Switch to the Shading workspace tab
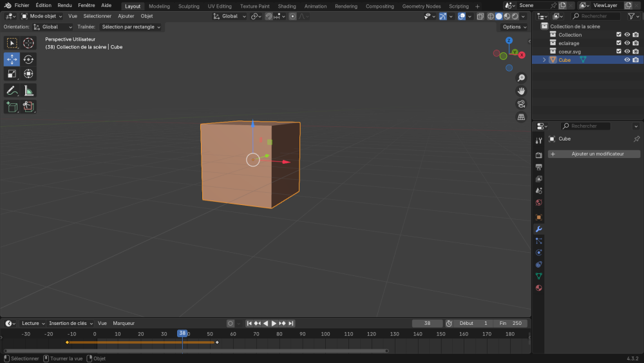Viewport: 644px width, 363px height. 287,6
